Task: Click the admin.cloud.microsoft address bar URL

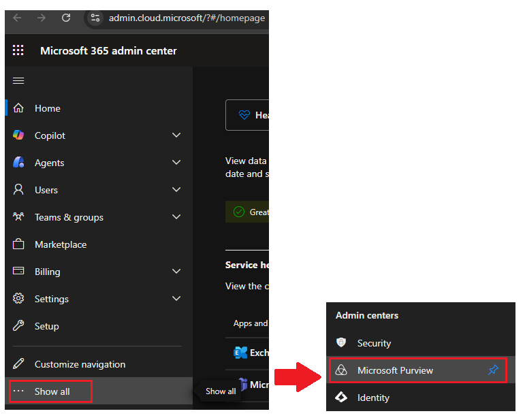Action: [x=187, y=18]
